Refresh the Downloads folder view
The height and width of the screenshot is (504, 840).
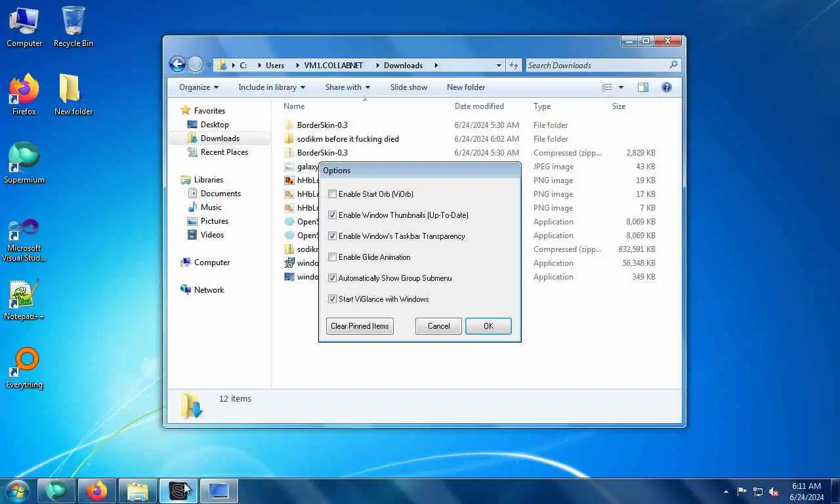coord(514,66)
